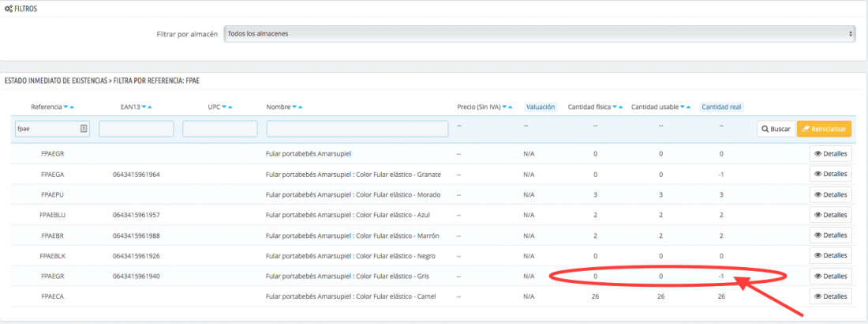
Task: Click the down sort arrow beside Cantidad usable
Action: pos(683,107)
